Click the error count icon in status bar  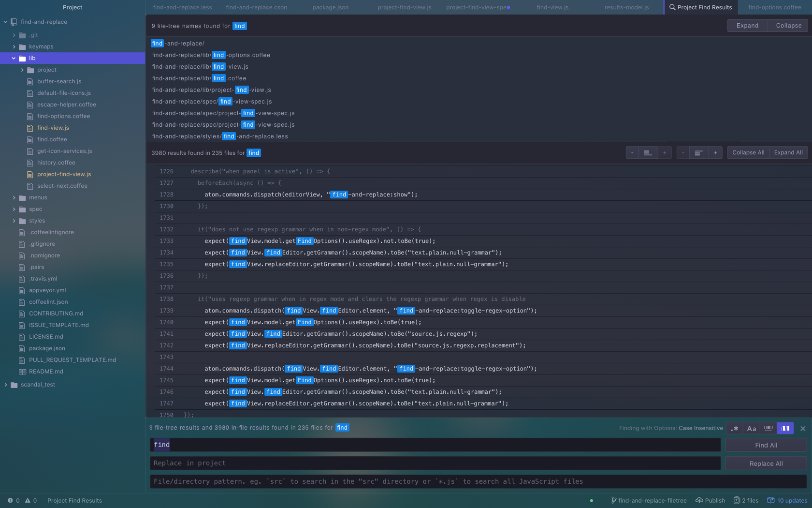[x=11, y=500]
